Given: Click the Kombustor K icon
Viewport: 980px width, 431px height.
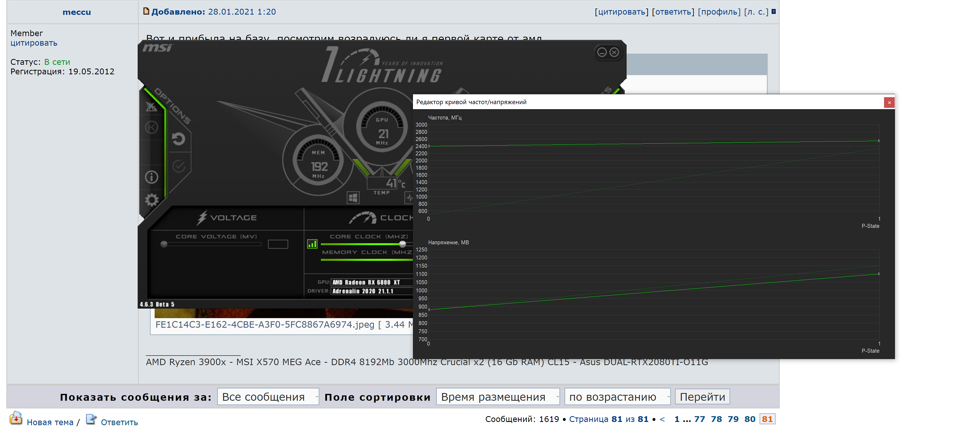Looking at the screenshot, I should [x=151, y=127].
